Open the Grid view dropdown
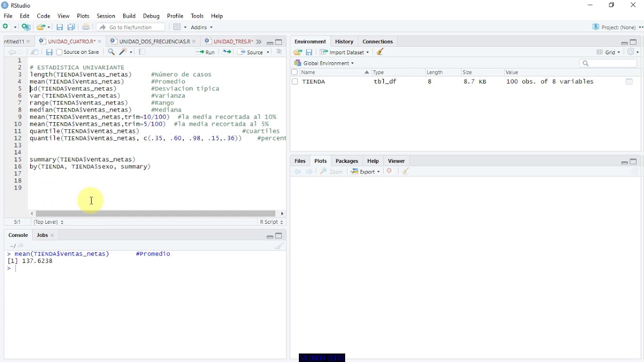The height and width of the screenshot is (362, 644). 609,52
